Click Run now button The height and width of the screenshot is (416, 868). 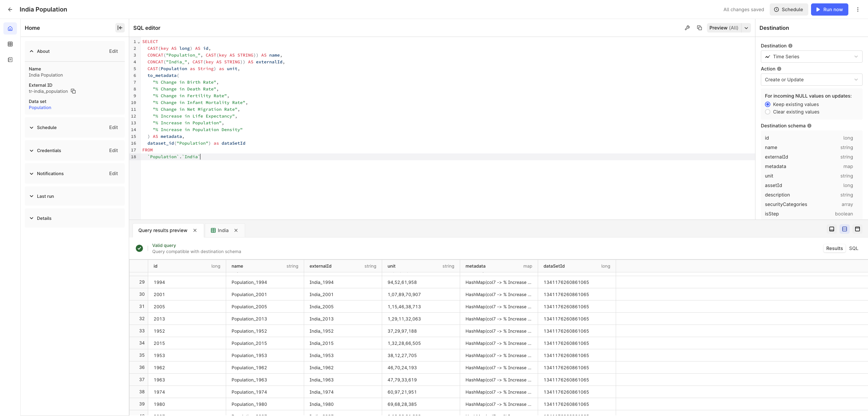coord(829,9)
